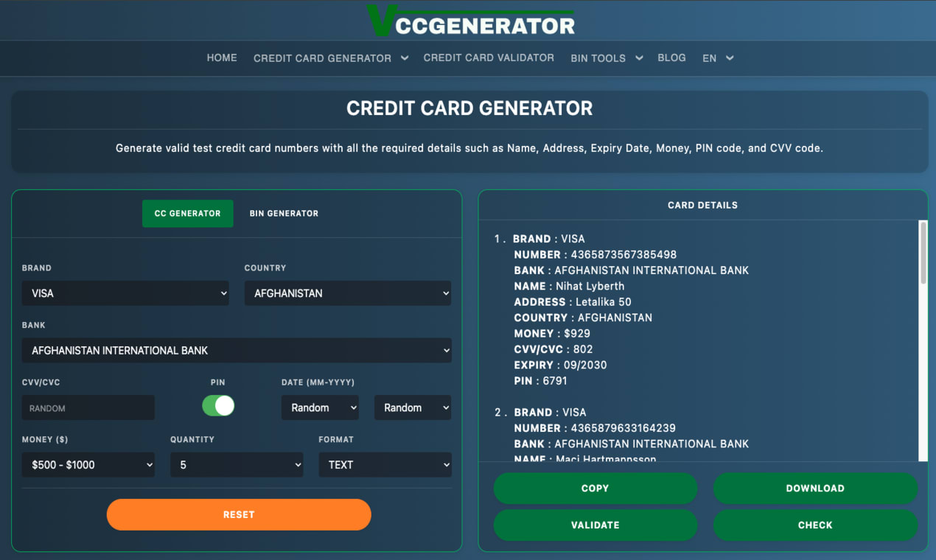Open the Credit Card Validator page
The width and height of the screenshot is (936, 560).
click(489, 57)
